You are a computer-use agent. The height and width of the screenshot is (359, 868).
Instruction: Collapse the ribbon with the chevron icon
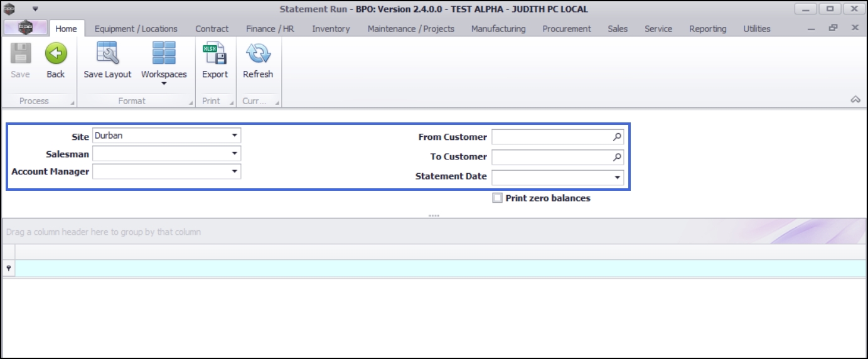click(x=855, y=100)
